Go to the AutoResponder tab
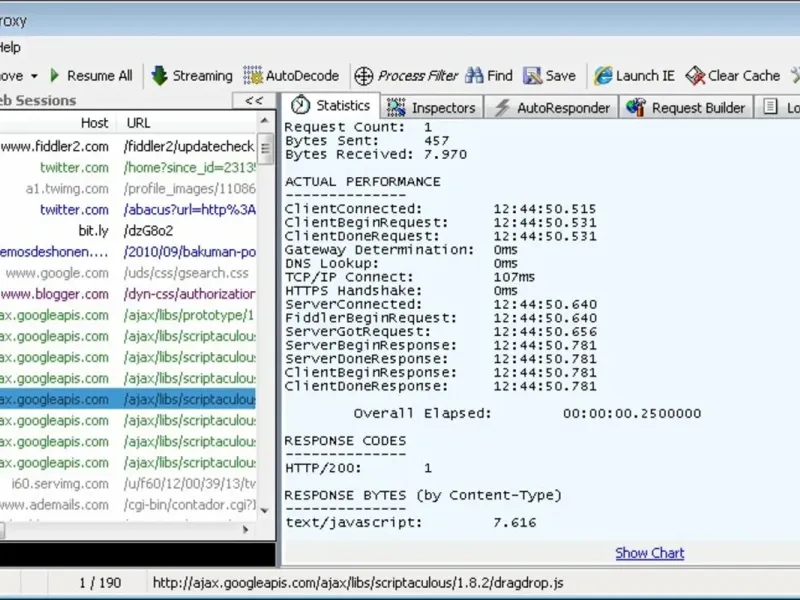Viewport: 800px width, 600px height. point(552,108)
